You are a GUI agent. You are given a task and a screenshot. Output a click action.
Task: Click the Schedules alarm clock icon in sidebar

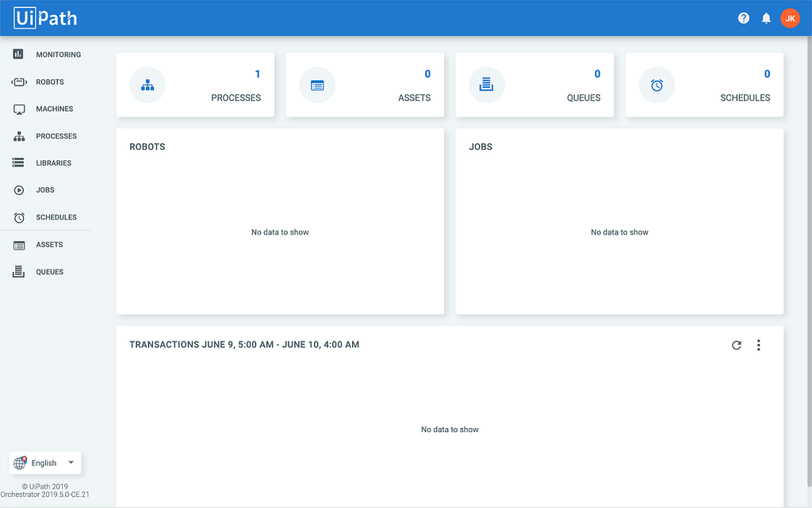click(19, 217)
